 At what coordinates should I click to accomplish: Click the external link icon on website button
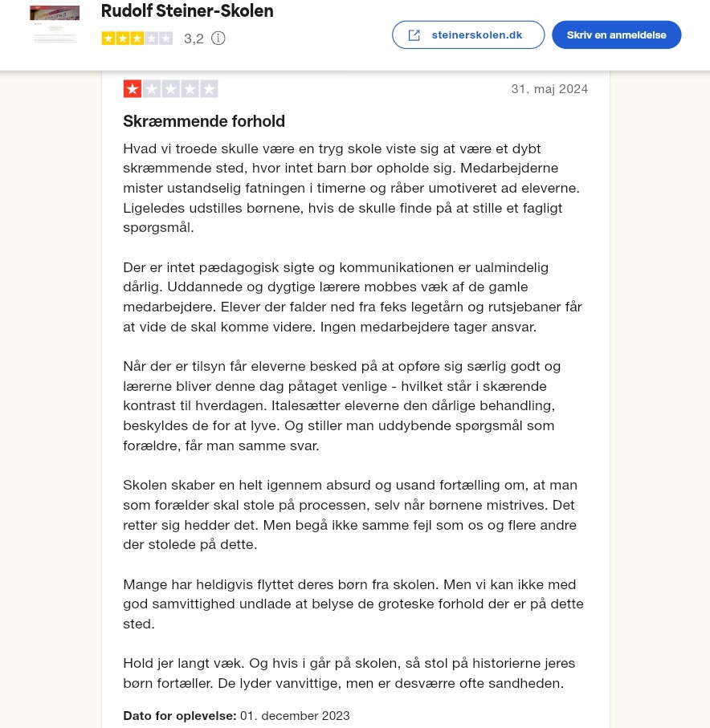414,35
